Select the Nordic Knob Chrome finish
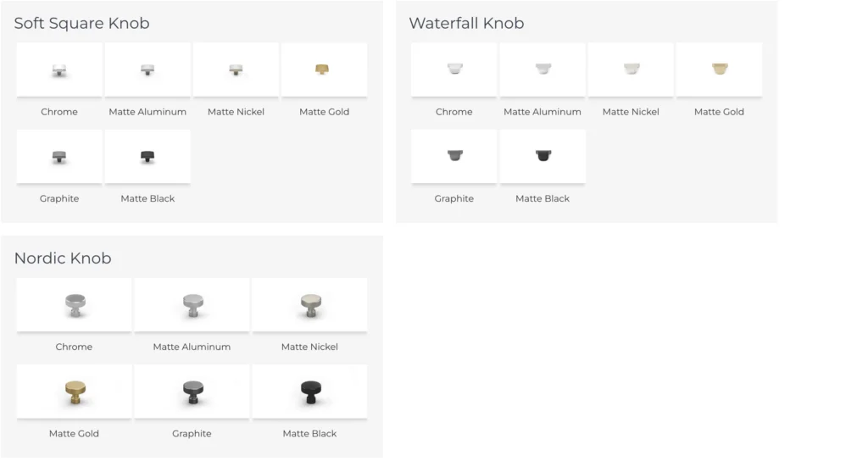Image resolution: width=868 pixels, height=461 pixels. (75, 305)
